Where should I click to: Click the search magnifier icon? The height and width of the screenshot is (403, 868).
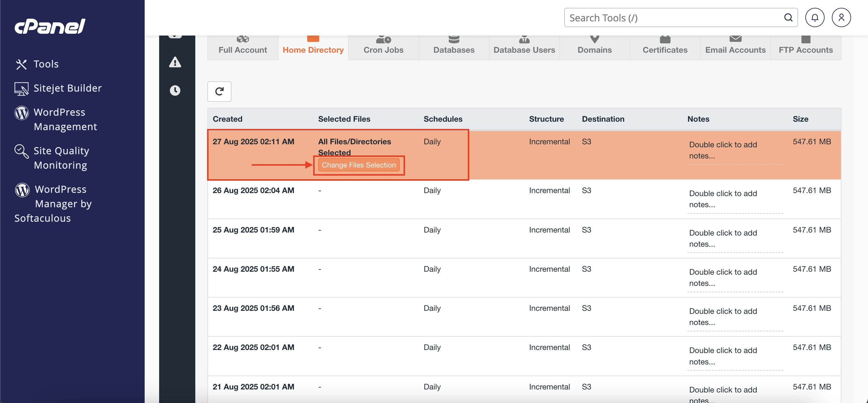[788, 17]
